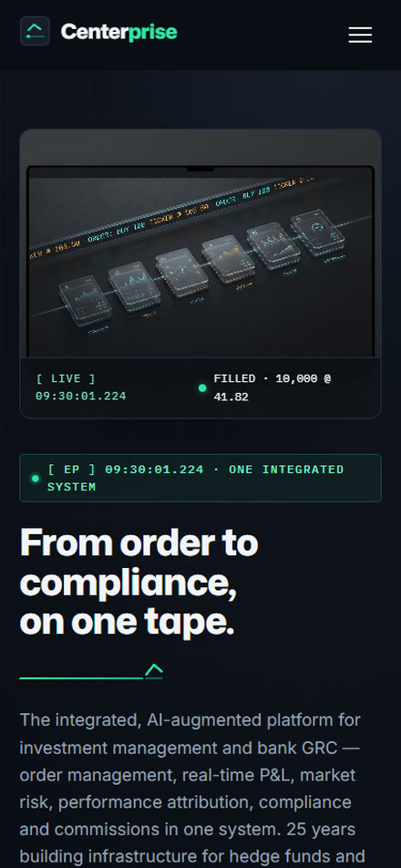Click the From order to compliance headline
The height and width of the screenshot is (868, 401).
click(x=139, y=583)
